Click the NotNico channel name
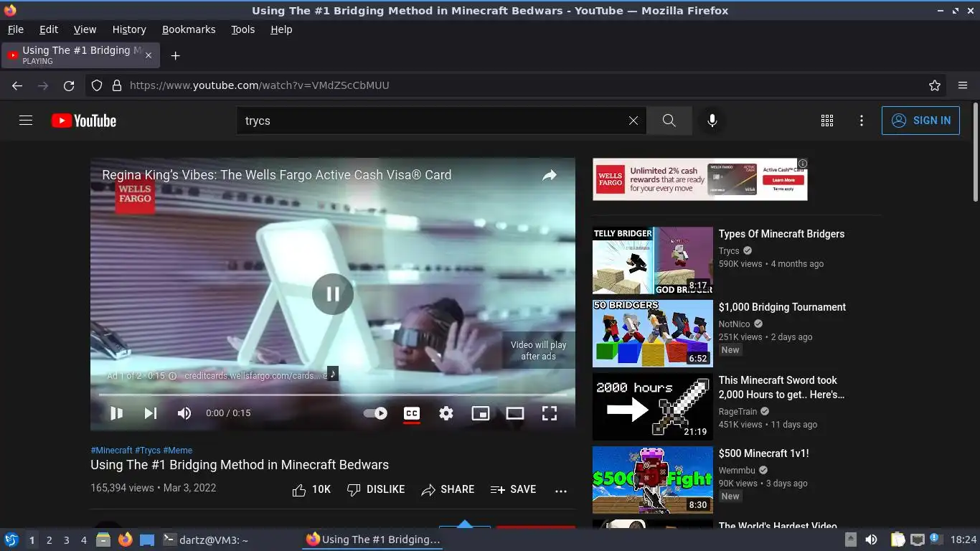Screen dimensions: 980x551 [x=735, y=324]
